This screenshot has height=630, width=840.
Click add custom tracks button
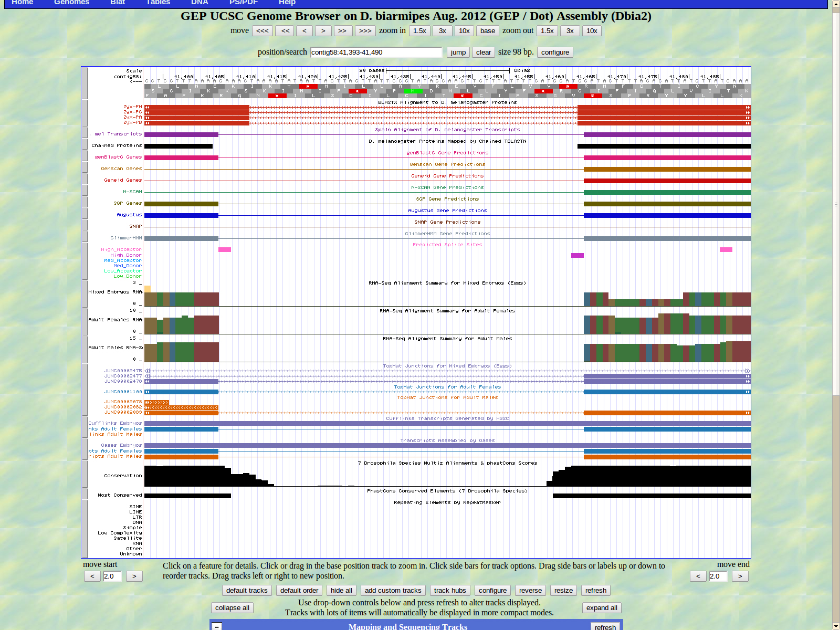[393, 591]
